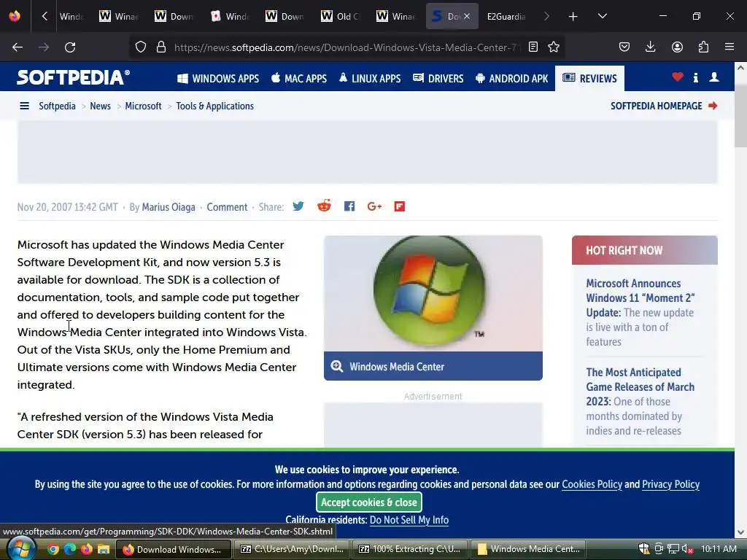Bookmark this page with the star

[554, 47]
